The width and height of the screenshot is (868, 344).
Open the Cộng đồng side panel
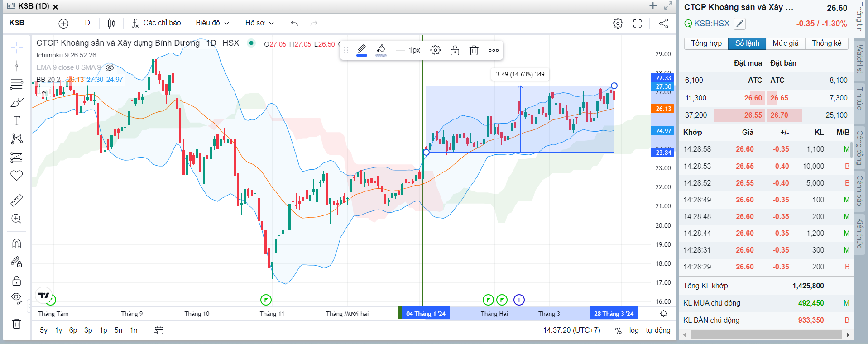[x=860, y=148]
